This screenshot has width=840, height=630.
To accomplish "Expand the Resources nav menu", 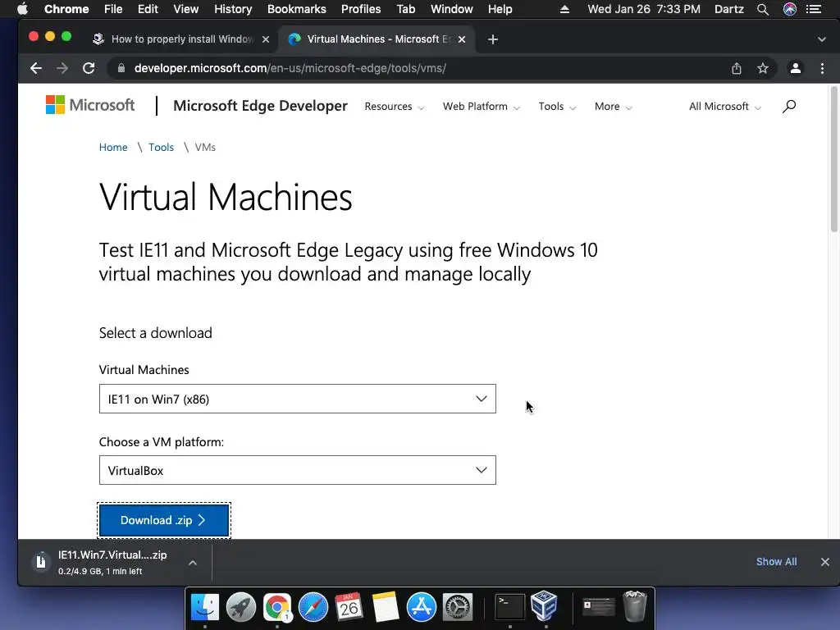I will click(395, 106).
